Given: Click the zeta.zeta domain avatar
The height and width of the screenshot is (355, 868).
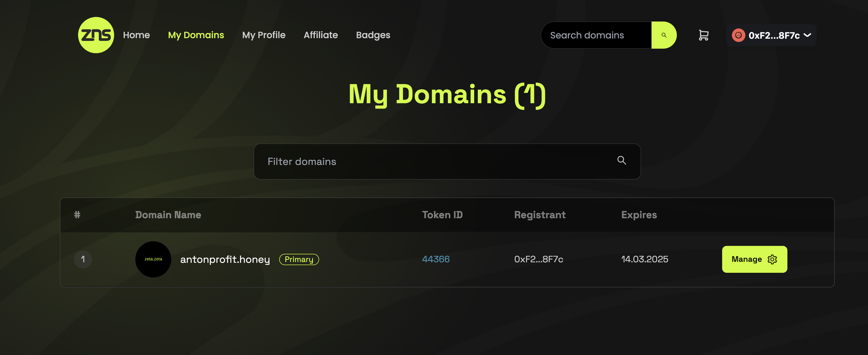Looking at the screenshot, I should (x=153, y=259).
